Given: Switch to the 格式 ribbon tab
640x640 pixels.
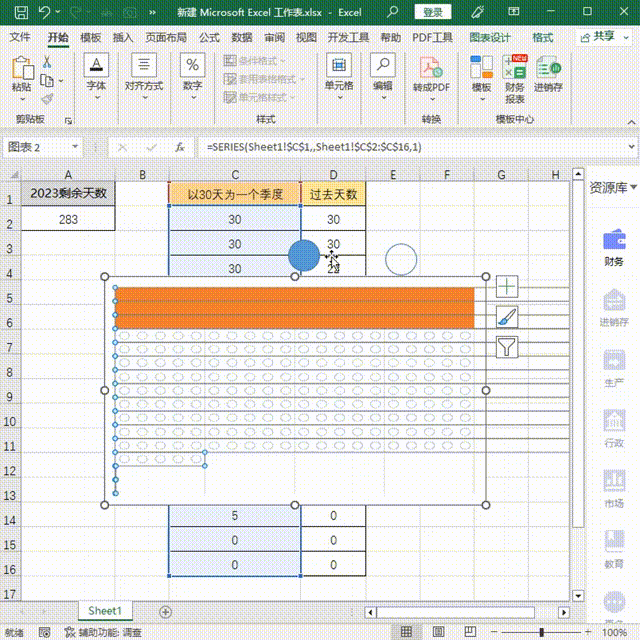Looking at the screenshot, I should (542, 38).
